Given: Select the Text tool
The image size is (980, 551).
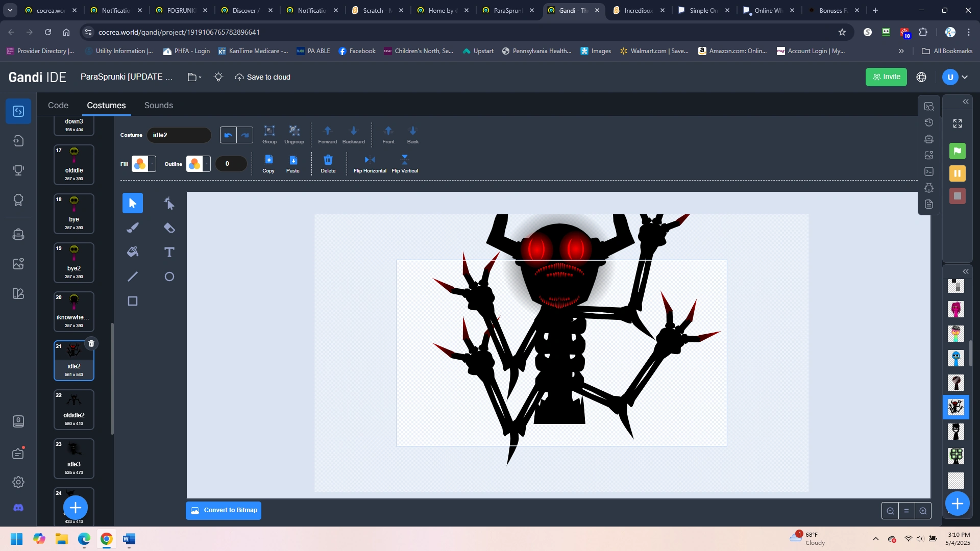Looking at the screenshot, I should pos(169,252).
